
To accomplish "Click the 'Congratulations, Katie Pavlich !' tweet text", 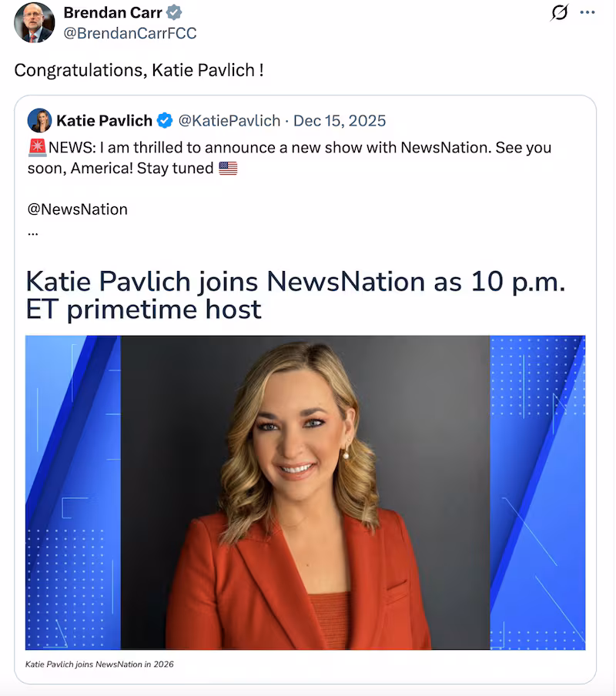I will point(139,70).
